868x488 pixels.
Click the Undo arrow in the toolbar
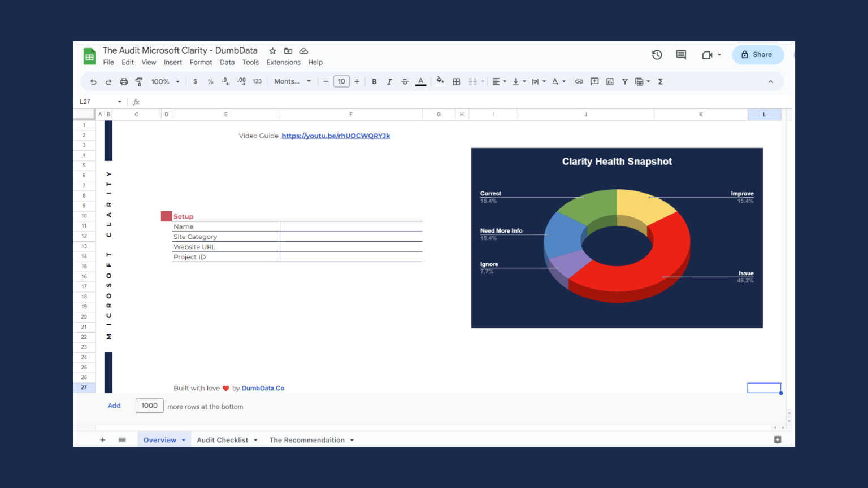(93, 82)
